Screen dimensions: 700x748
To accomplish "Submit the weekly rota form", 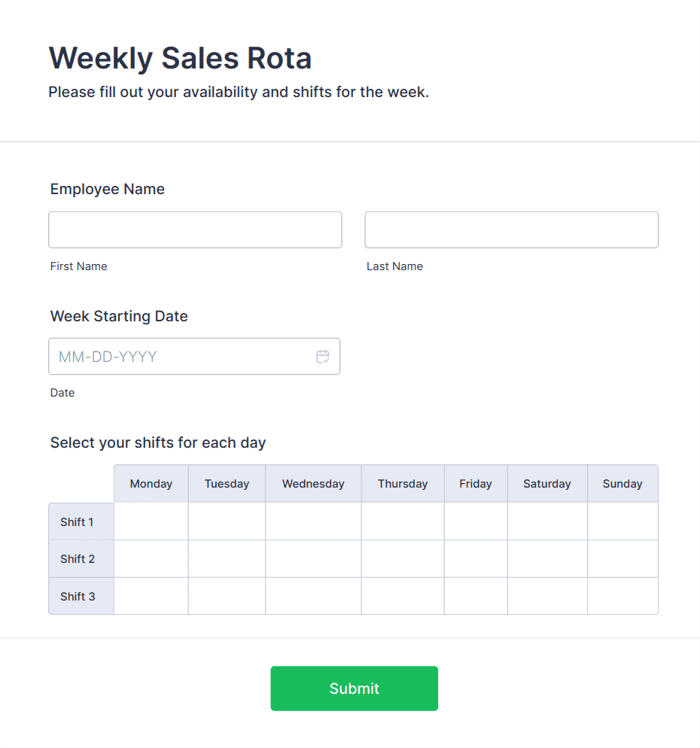I will pyautogui.click(x=354, y=689).
